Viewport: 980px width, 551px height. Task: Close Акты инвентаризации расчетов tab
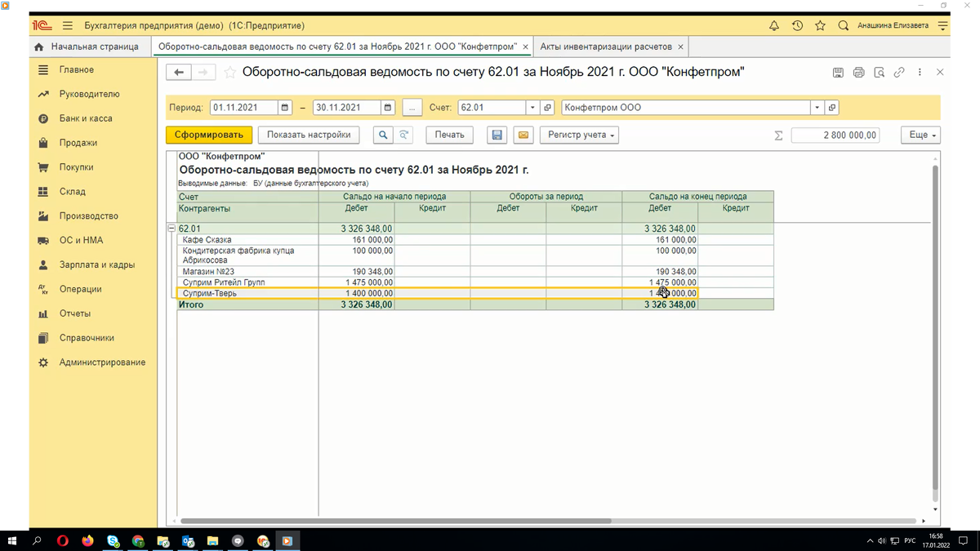pyautogui.click(x=680, y=47)
